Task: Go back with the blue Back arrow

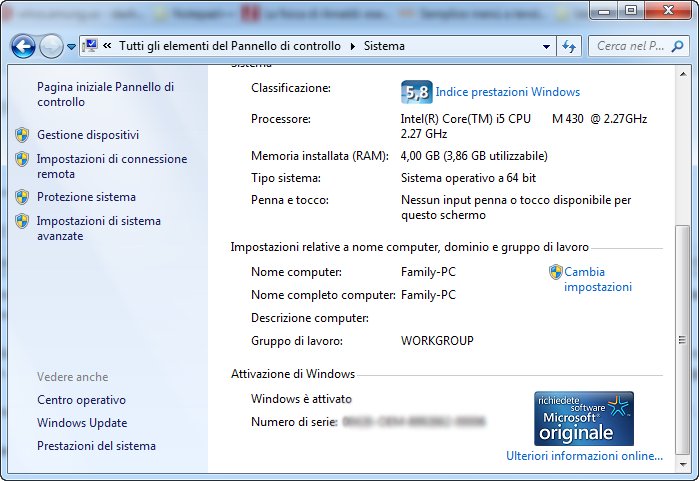Action: 23,46
